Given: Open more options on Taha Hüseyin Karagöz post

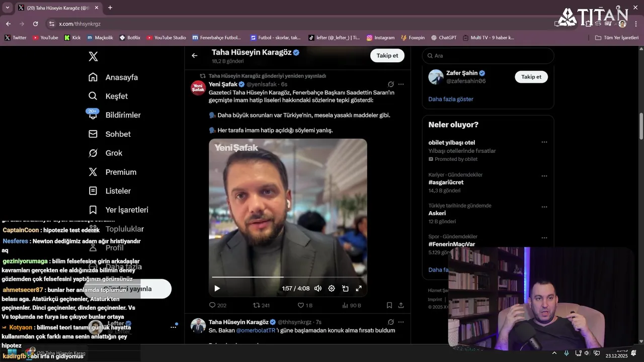Looking at the screenshot, I should tap(401, 322).
